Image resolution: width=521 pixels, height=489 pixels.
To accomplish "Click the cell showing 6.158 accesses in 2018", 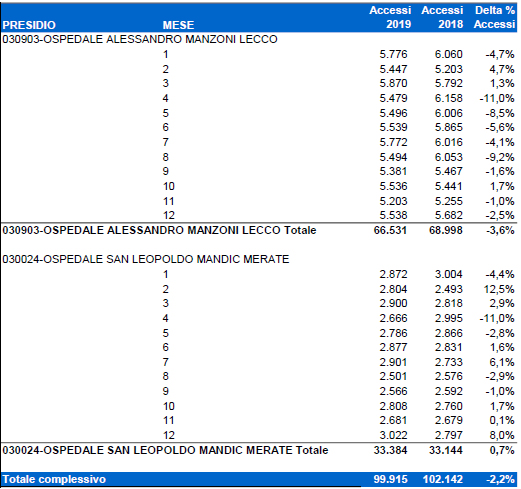I will point(449,98).
